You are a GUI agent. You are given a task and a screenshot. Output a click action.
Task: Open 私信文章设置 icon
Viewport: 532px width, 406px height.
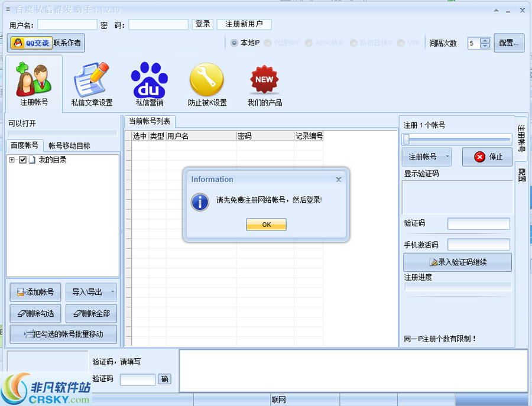point(92,84)
